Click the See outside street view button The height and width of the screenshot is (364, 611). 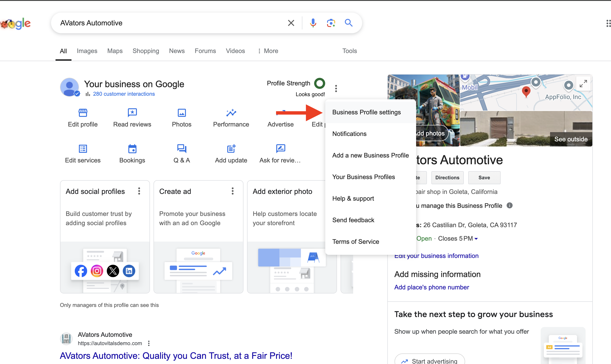[x=571, y=139]
